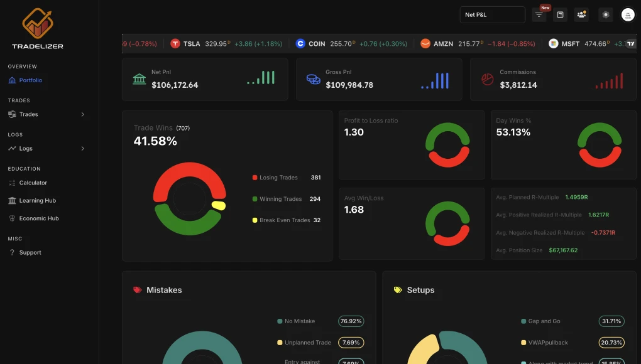Open the community users icon
This screenshot has height=364, width=641.
click(581, 14)
